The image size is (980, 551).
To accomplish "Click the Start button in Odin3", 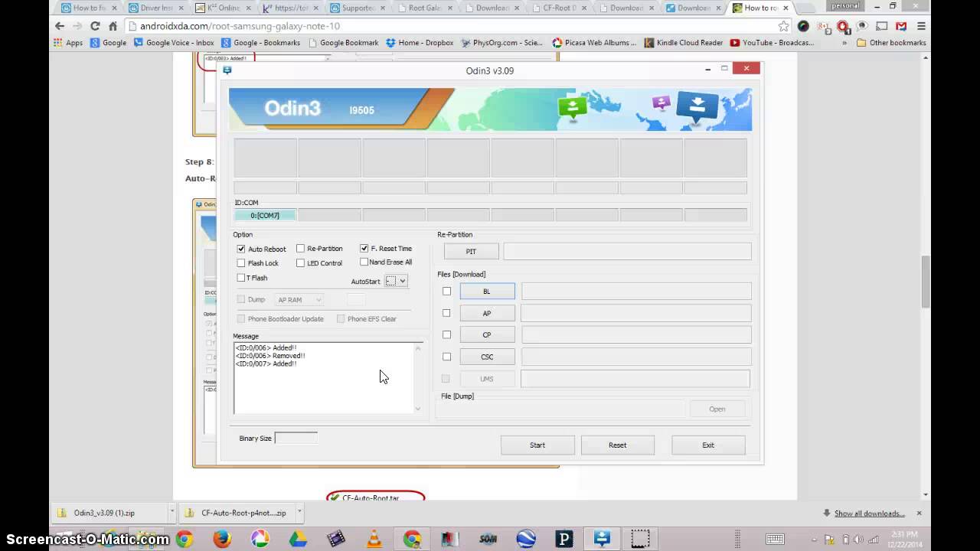I will [x=537, y=445].
